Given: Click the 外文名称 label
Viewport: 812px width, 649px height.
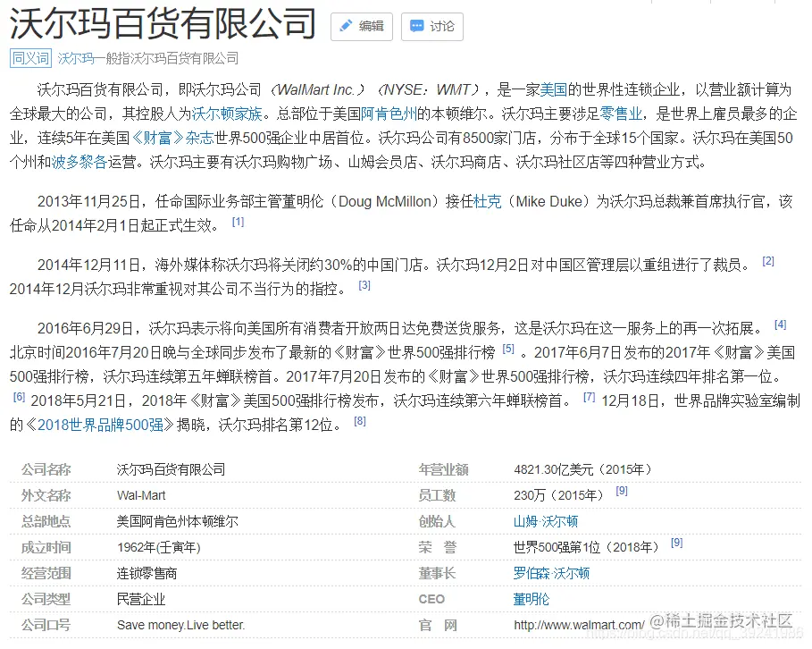Looking at the screenshot, I should 46,495.
